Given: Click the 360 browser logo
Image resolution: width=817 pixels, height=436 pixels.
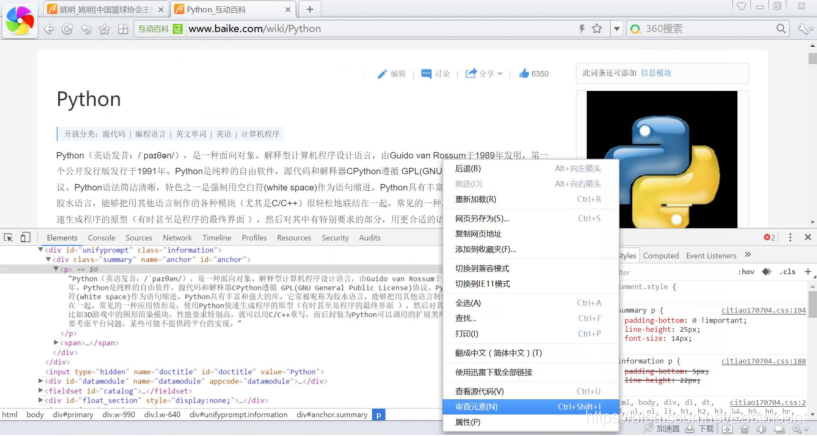Looking at the screenshot, I should [x=19, y=21].
